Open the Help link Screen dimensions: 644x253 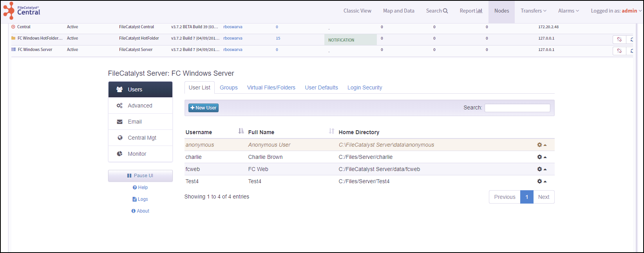[140, 187]
